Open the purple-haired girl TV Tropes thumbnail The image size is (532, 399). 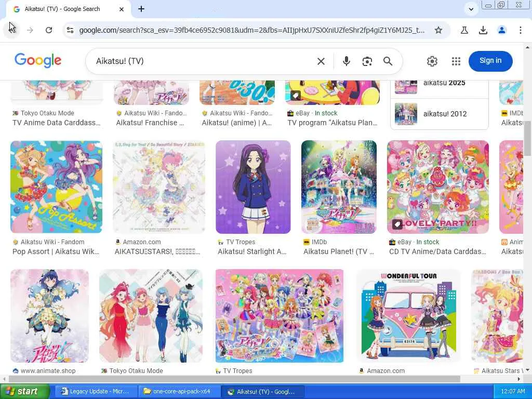coord(253,187)
